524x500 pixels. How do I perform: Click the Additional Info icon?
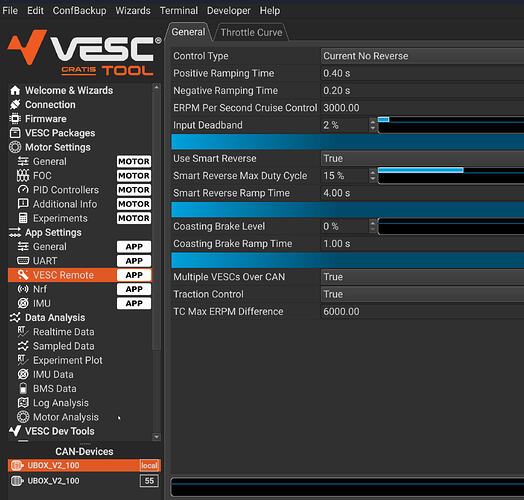(23, 204)
